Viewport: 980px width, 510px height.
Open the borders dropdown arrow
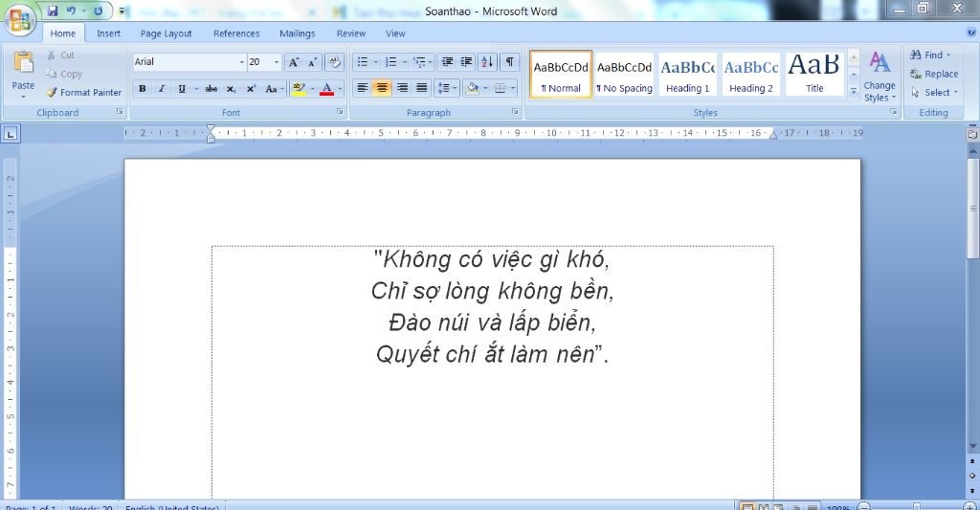tap(513, 88)
